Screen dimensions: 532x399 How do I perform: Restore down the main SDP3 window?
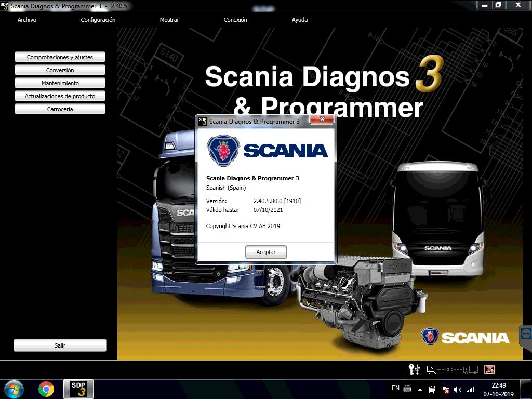tap(498, 5)
